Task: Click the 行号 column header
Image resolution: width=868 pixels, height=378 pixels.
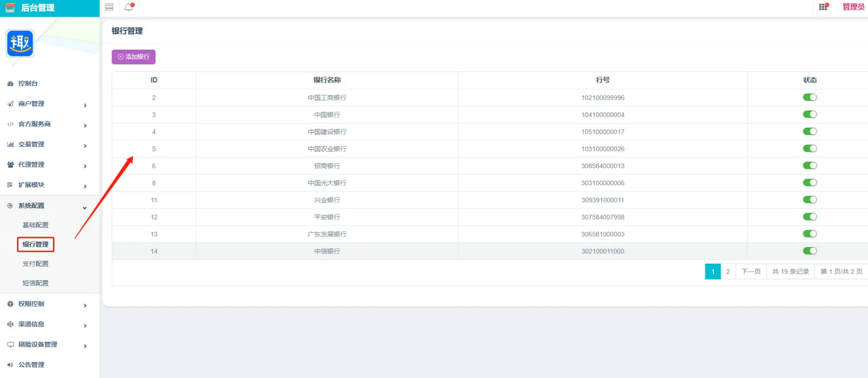Action: coord(603,80)
